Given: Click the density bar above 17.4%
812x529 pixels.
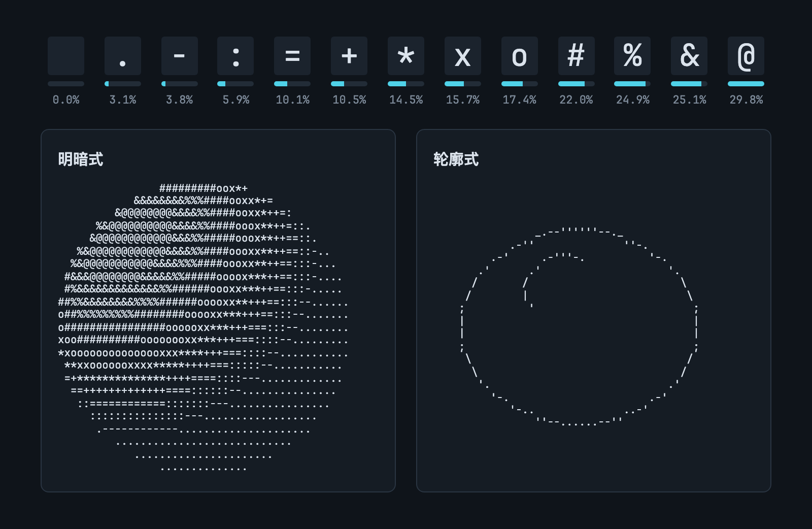Looking at the screenshot, I should [x=520, y=84].
